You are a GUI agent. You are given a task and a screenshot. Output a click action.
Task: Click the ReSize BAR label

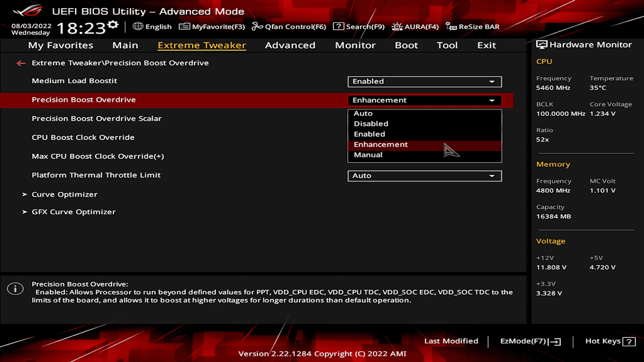coord(479,27)
